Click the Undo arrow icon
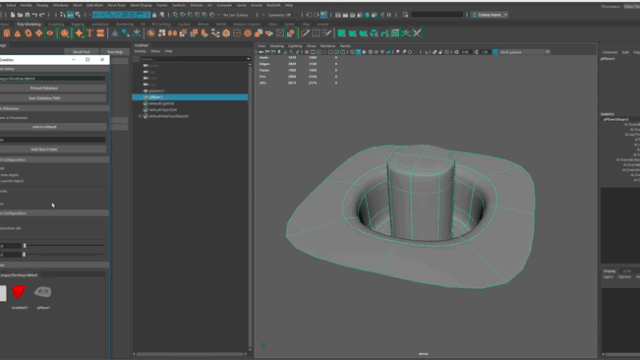640x360 pixels. 34,15
